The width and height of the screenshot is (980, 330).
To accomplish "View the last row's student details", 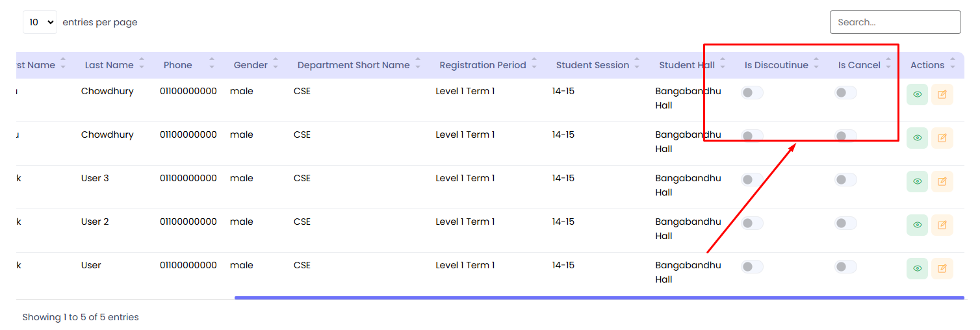I will coord(917,268).
